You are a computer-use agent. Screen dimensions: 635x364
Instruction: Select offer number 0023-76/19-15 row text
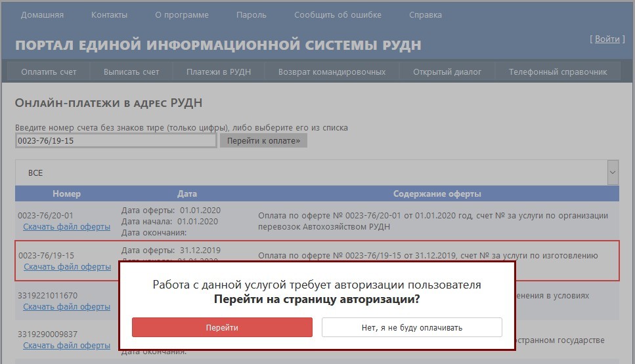46,256
